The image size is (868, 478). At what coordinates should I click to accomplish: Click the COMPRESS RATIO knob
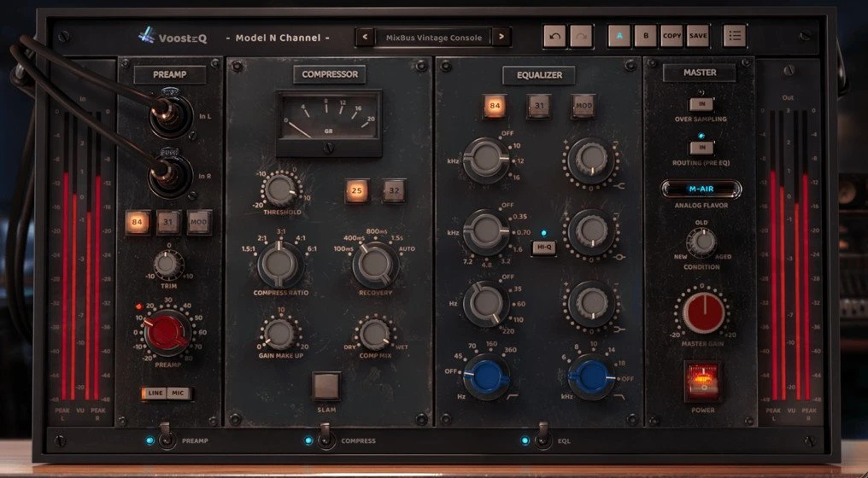click(x=279, y=265)
